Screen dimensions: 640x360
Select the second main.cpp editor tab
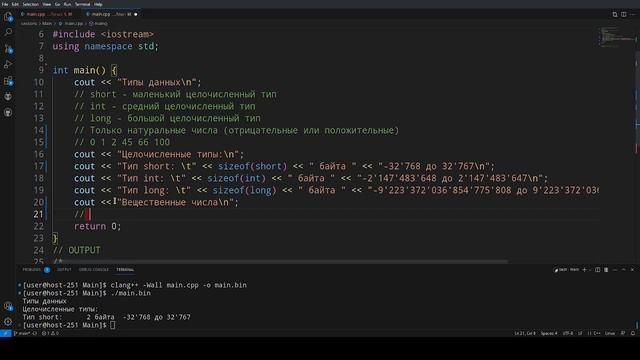[110, 14]
